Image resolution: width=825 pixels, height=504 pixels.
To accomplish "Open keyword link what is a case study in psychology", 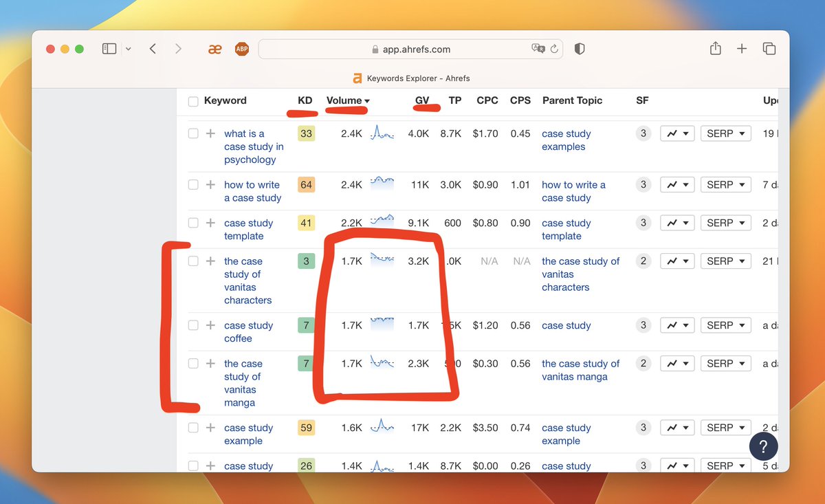I will [x=254, y=146].
